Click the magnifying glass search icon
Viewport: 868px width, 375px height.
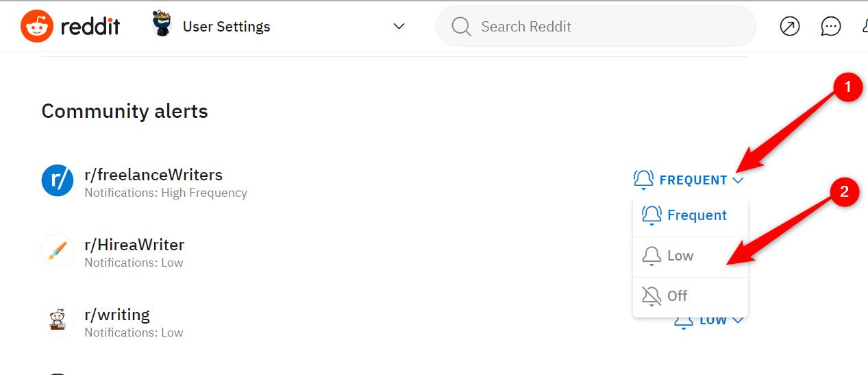pyautogui.click(x=461, y=27)
